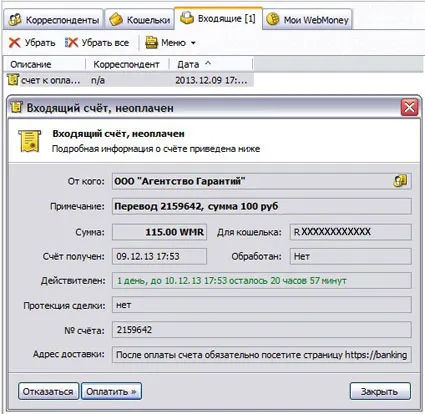Select the счет к опла... invoice row
Viewport: 425px width, 414px height.
pyautogui.click(x=129, y=80)
